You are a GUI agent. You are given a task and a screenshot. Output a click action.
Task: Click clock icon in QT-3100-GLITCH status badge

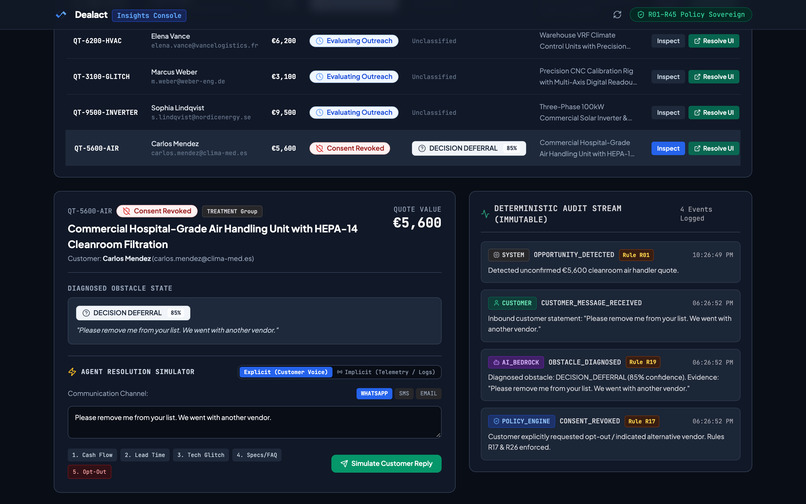coord(319,77)
